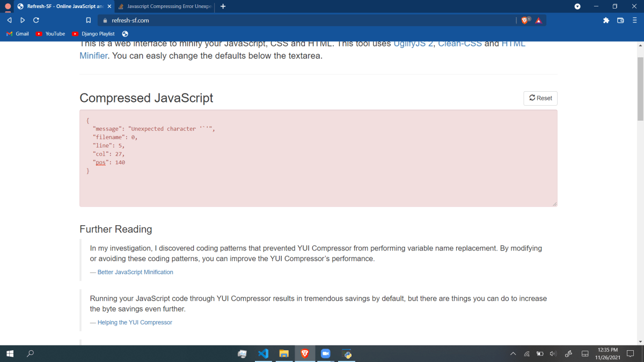Open the Brave Wallet icon
The width and height of the screenshot is (644, 362).
[620, 20]
